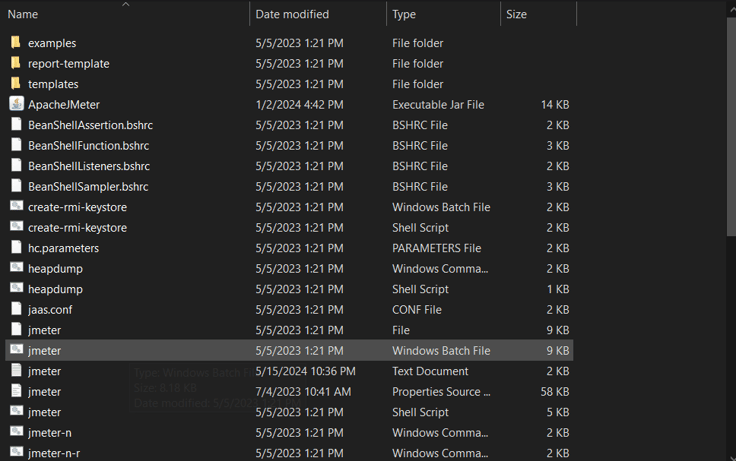
Task: Click the ApacheJMeter jar file icon
Action: coord(16,104)
